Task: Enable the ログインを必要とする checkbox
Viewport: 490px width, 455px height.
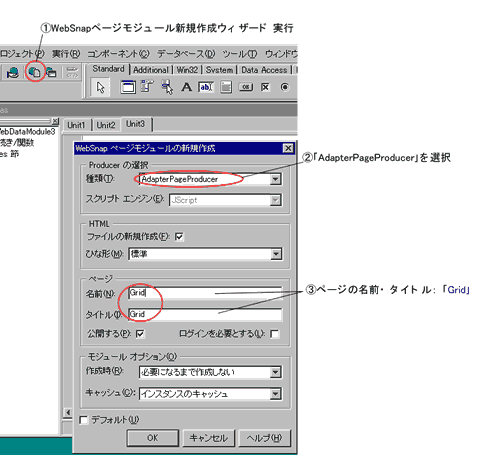Action: [275, 334]
